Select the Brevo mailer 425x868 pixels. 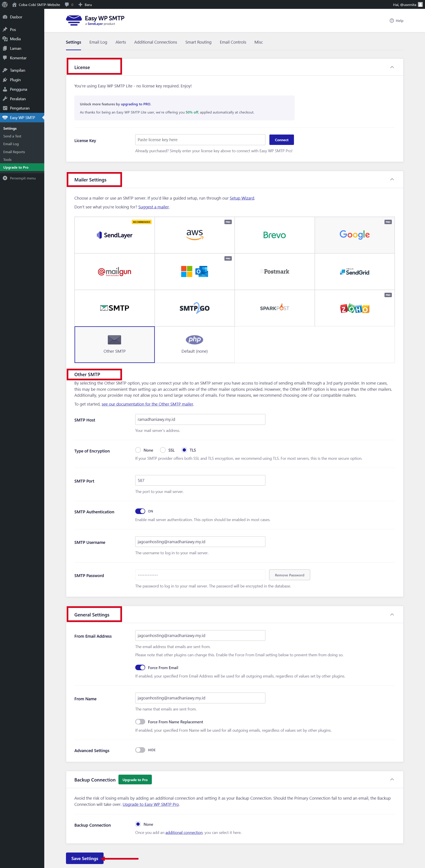click(274, 235)
